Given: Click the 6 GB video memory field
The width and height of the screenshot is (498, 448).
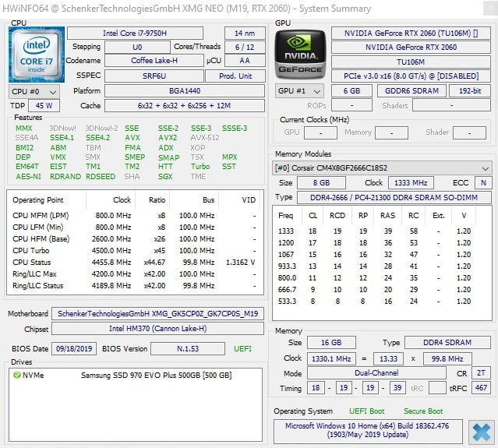Looking at the screenshot, I should point(351,91).
